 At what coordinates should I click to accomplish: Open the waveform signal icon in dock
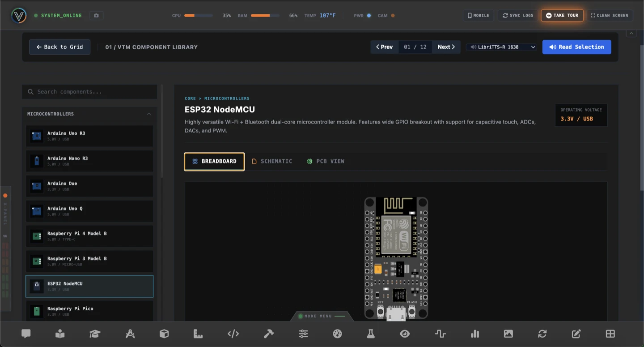[x=441, y=334]
